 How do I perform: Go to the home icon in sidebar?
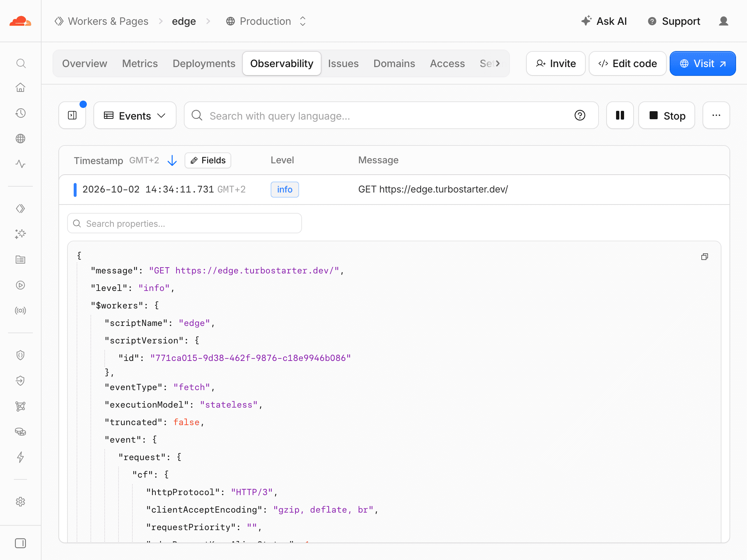pos(20,87)
